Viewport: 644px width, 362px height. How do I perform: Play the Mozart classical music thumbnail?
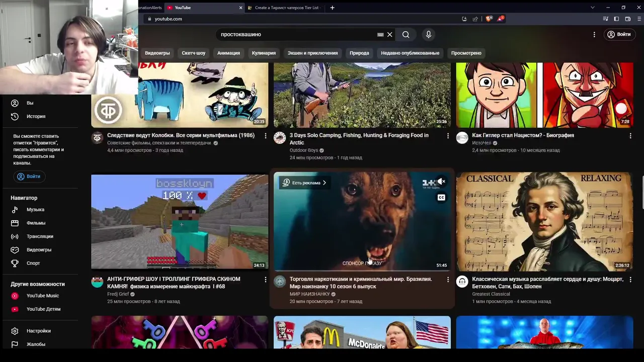tap(544, 222)
